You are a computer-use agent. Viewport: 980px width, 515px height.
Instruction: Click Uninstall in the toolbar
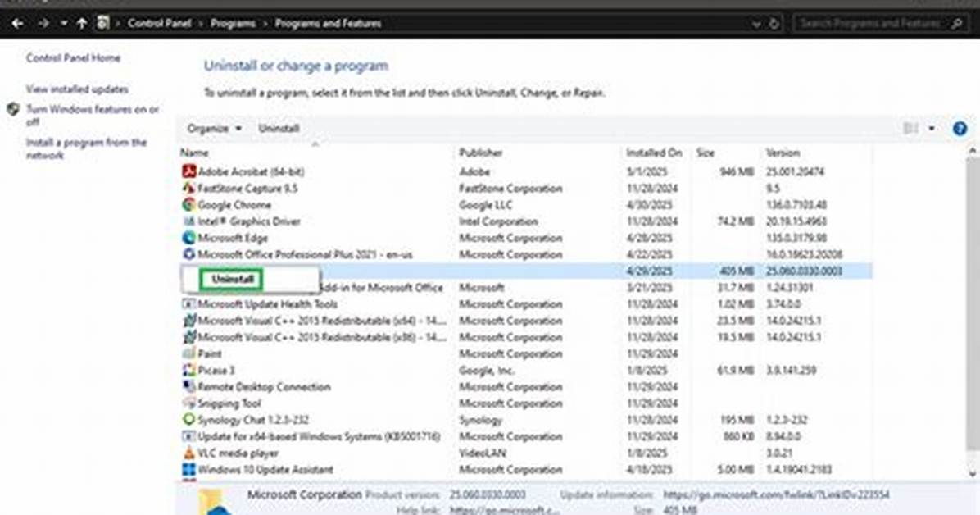(279, 128)
